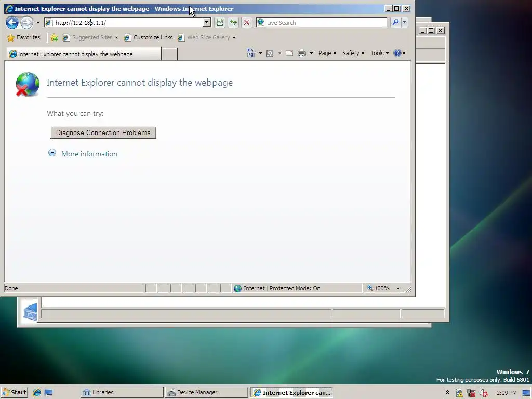This screenshot has height=399, width=532.
Task: Click the Read Mail envelope icon
Action: 289,54
